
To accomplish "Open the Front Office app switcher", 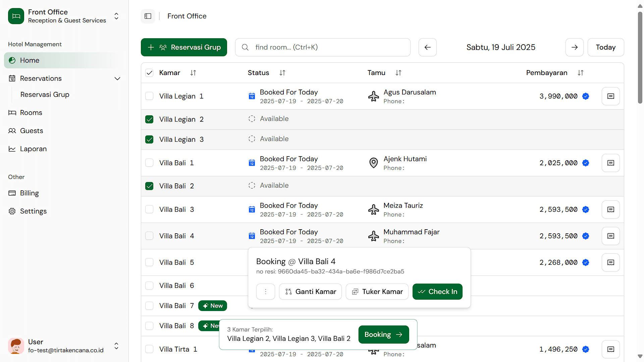I will click(x=116, y=16).
